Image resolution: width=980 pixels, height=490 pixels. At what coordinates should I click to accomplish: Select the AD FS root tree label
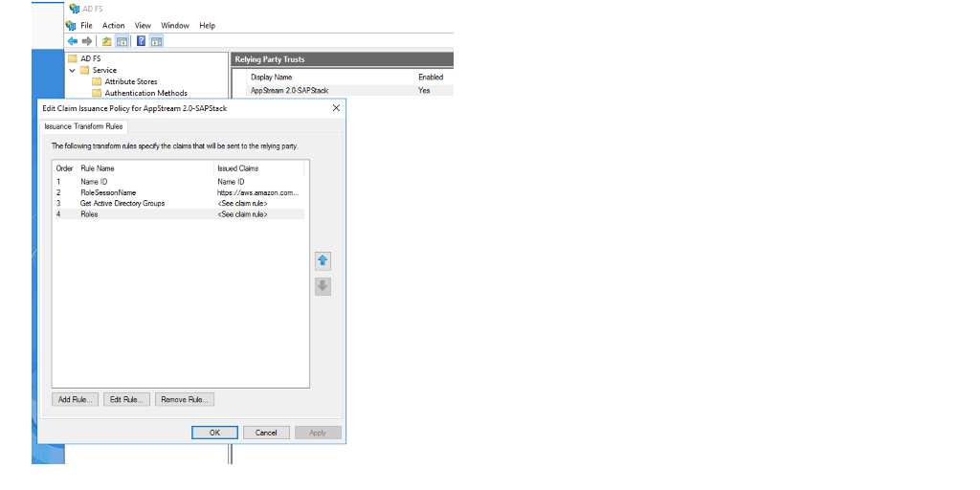[91, 58]
